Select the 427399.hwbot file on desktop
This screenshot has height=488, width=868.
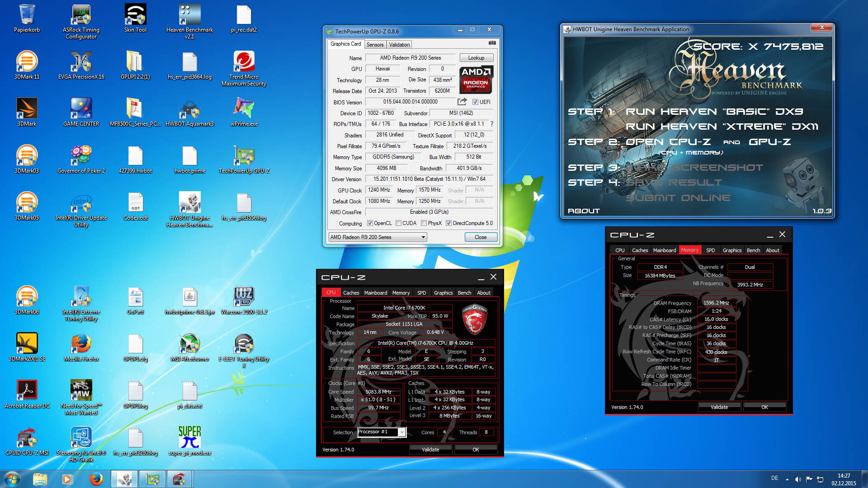coord(135,159)
